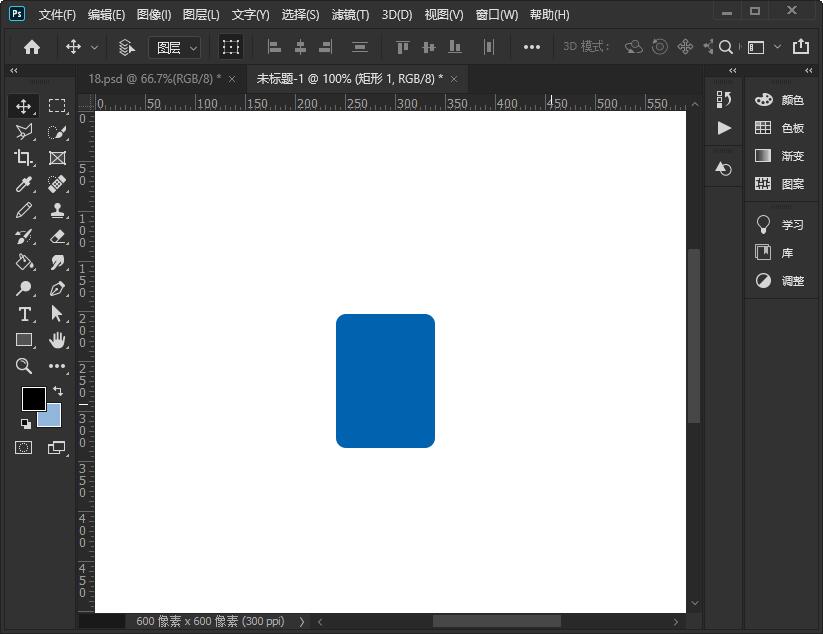Screen dimensions: 823x634
Task: Toggle show transform controls button
Action: pyautogui.click(x=231, y=47)
